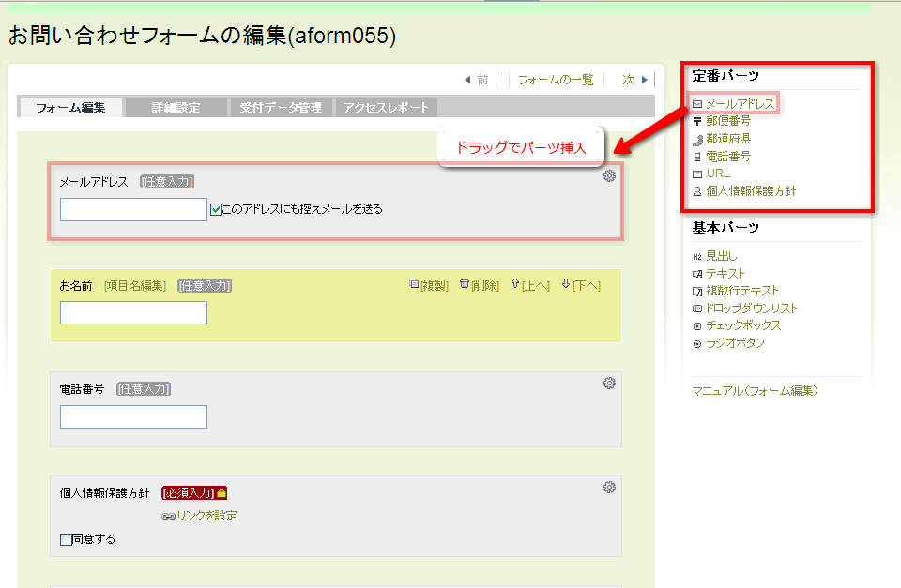
Task: Click the お名前 text input field
Action: 133,313
